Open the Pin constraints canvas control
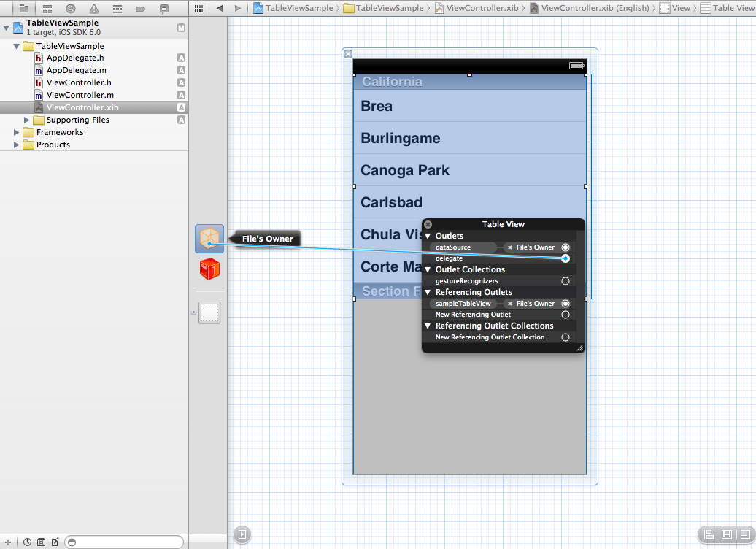 click(727, 534)
